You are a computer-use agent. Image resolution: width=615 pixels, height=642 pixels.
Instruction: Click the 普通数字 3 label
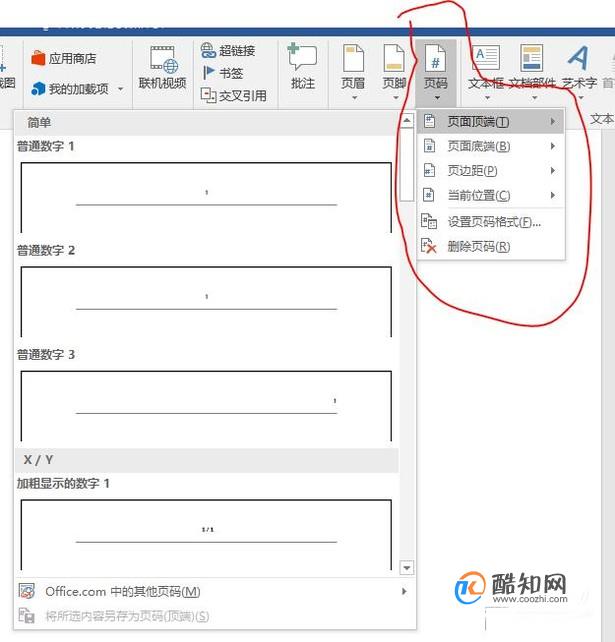point(45,355)
